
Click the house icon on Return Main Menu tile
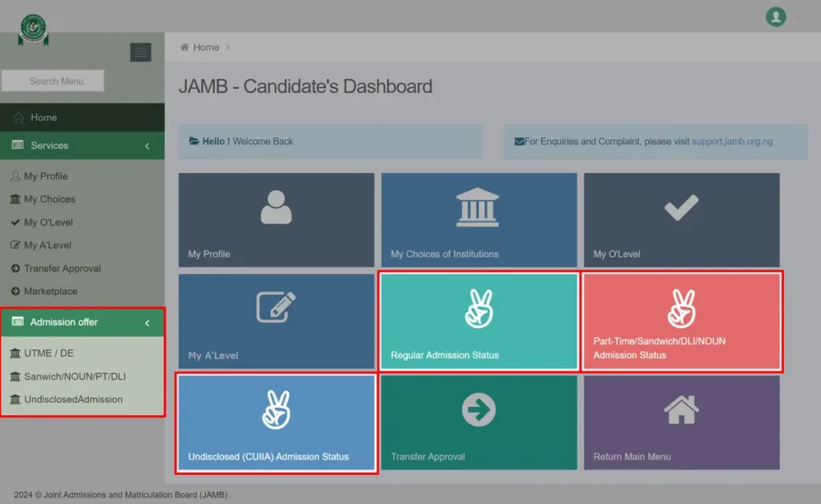point(681,409)
